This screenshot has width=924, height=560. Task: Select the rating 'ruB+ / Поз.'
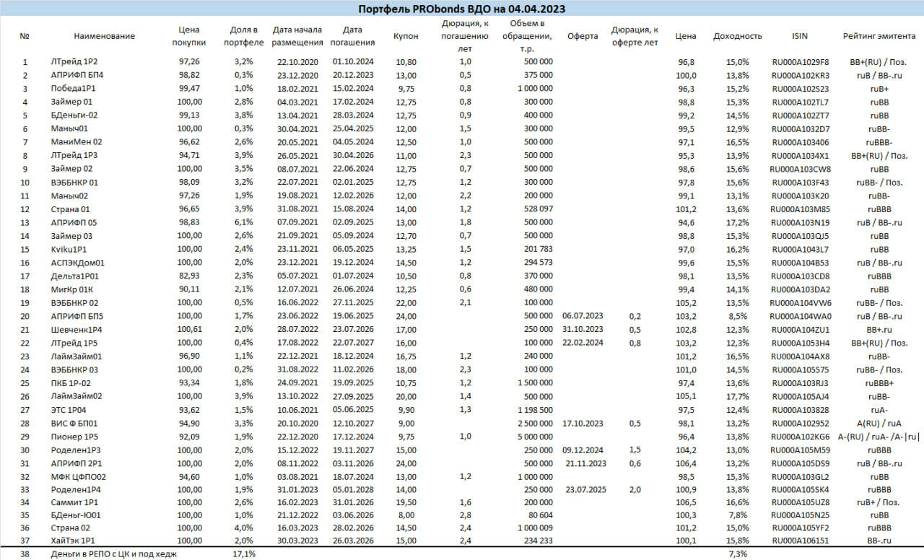[x=879, y=503]
